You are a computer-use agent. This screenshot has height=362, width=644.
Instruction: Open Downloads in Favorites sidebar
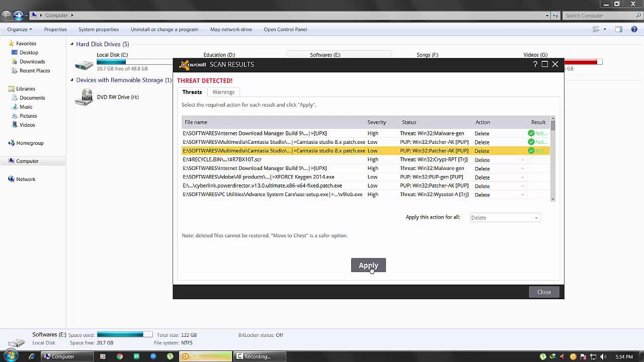32,61
